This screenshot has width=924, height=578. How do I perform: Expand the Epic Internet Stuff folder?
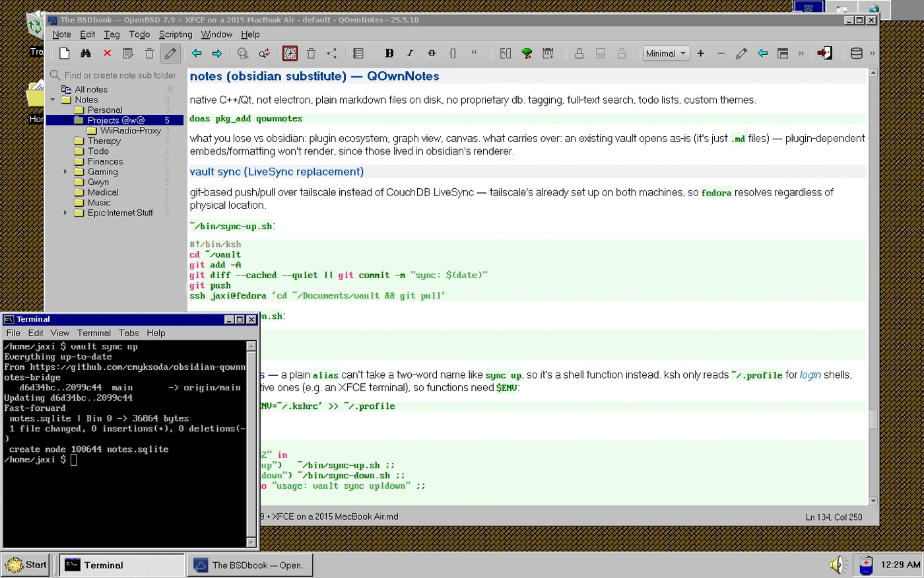(x=65, y=213)
